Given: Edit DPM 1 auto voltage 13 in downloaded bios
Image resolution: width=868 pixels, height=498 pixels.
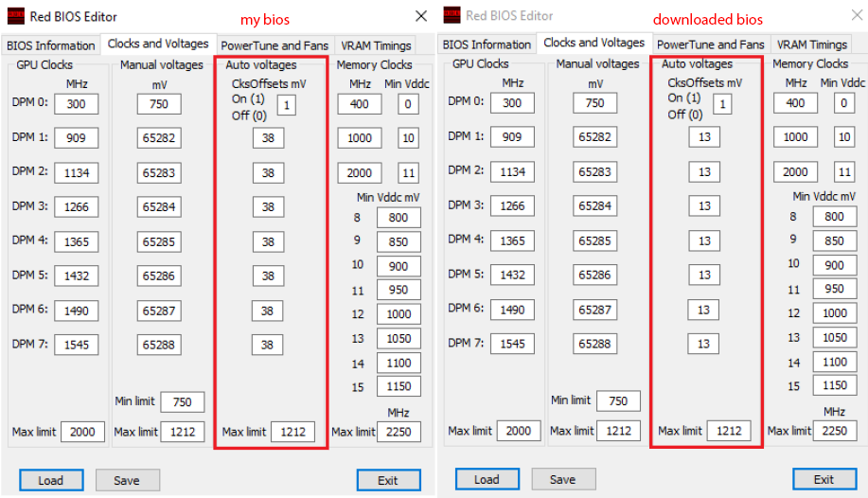Looking at the screenshot, I should pyautogui.click(x=704, y=137).
